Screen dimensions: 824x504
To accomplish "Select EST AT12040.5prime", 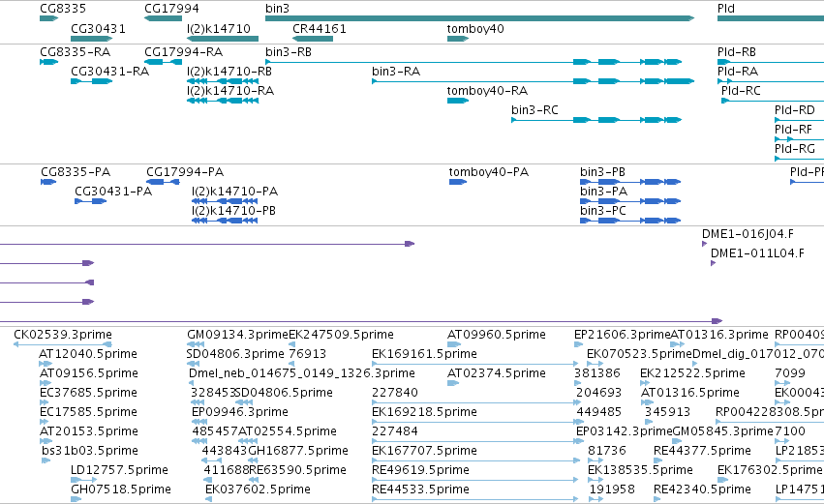I will pyautogui.click(x=88, y=354).
